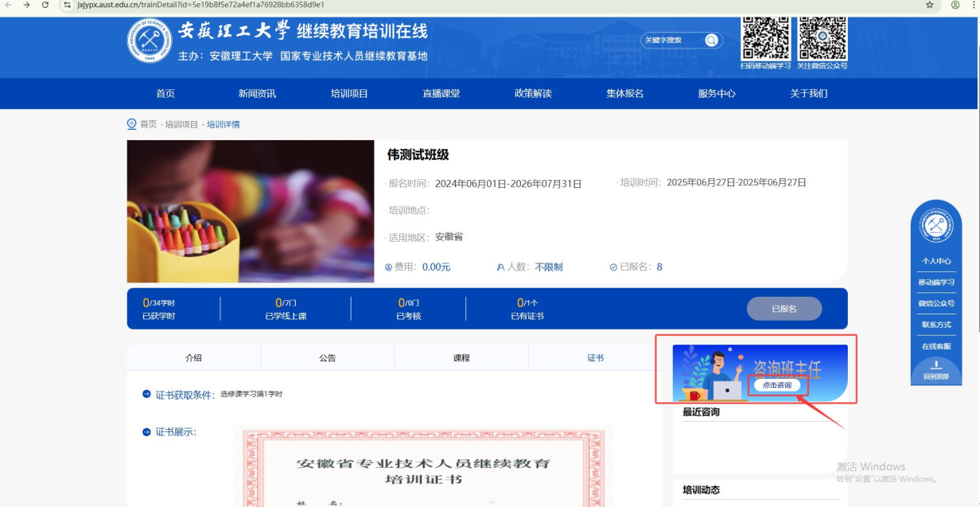Open 联系方式 on the floating sidebar

[x=936, y=325]
